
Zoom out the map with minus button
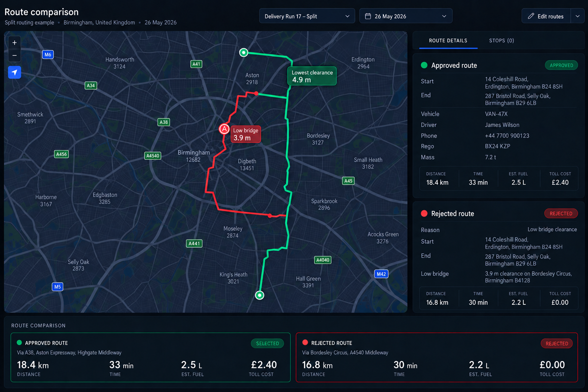[x=15, y=55]
